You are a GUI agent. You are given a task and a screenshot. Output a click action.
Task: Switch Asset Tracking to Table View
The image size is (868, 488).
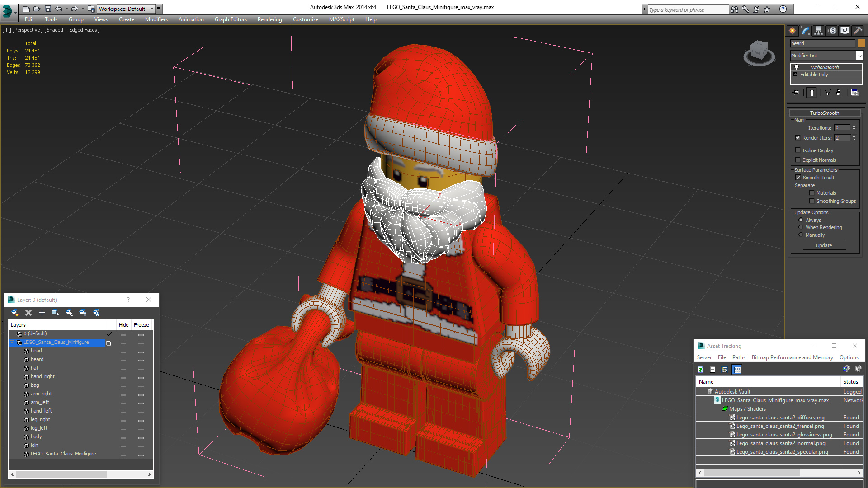click(737, 370)
